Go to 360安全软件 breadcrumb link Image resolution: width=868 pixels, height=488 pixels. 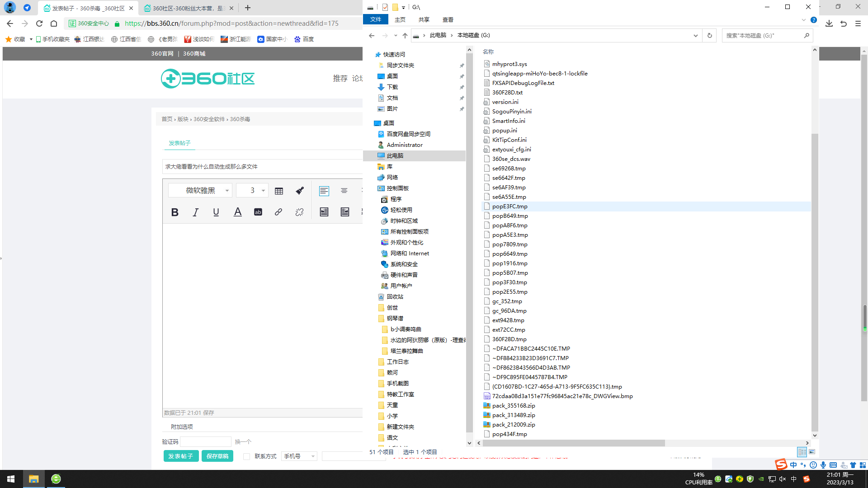click(209, 119)
